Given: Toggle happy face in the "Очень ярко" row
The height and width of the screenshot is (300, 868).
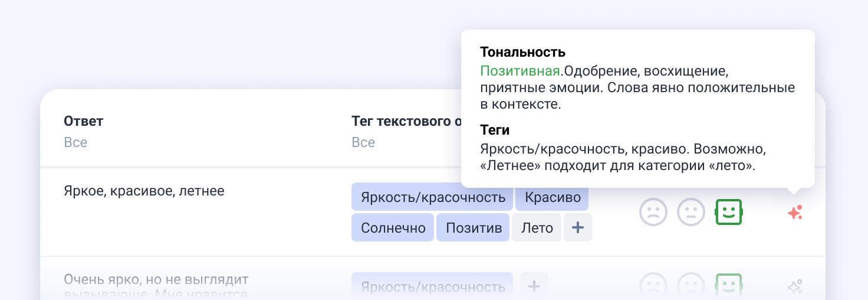Looking at the screenshot, I should 729,285.
